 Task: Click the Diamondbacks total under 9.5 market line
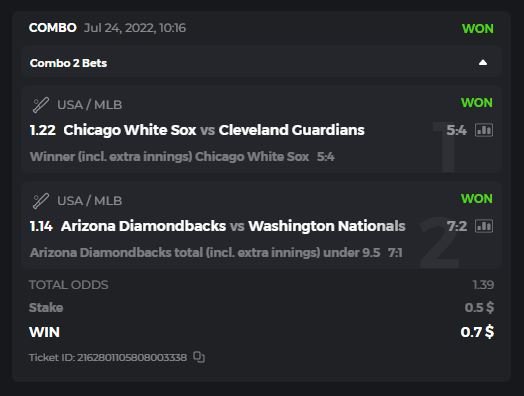tap(216, 253)
